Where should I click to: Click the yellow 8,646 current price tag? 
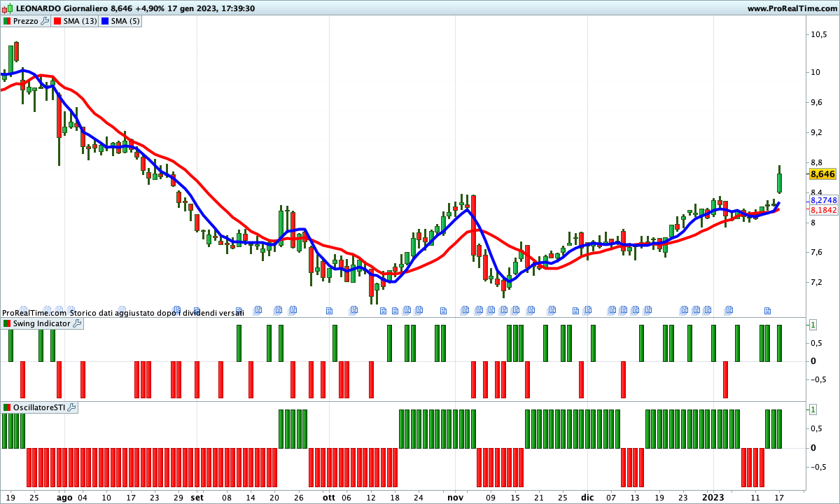point(822,174)
